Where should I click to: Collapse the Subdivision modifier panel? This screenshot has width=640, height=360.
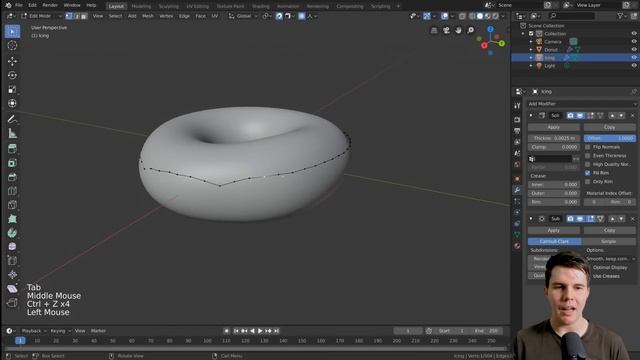pos(531,219)
